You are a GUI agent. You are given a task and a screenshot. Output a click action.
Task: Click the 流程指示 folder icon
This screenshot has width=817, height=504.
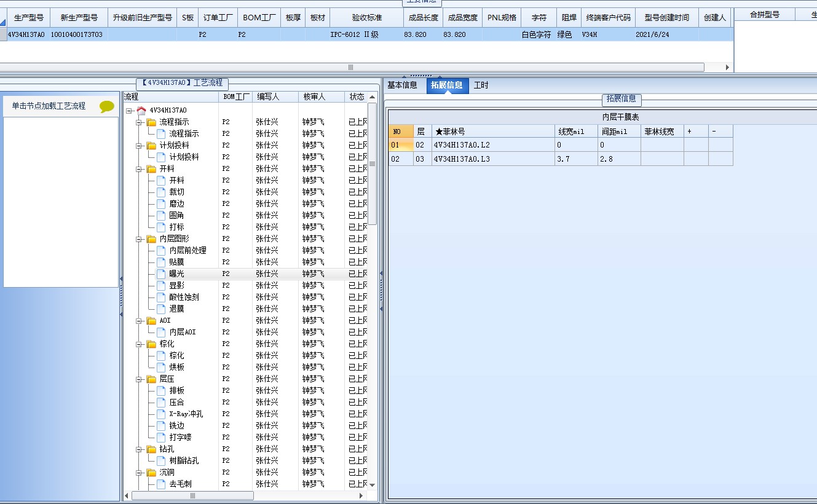pyautogui.click(x=151, y=122)
